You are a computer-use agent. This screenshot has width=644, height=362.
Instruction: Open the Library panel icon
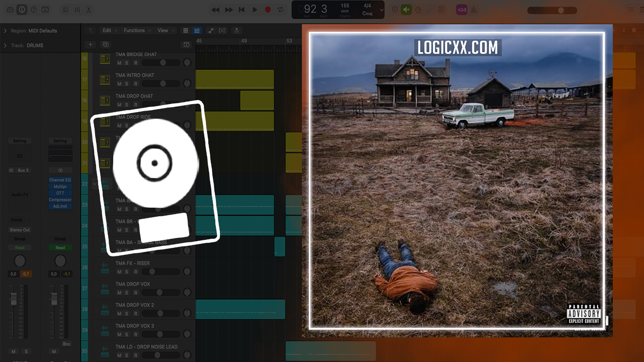pyautogui.click(x=10, y=10)
